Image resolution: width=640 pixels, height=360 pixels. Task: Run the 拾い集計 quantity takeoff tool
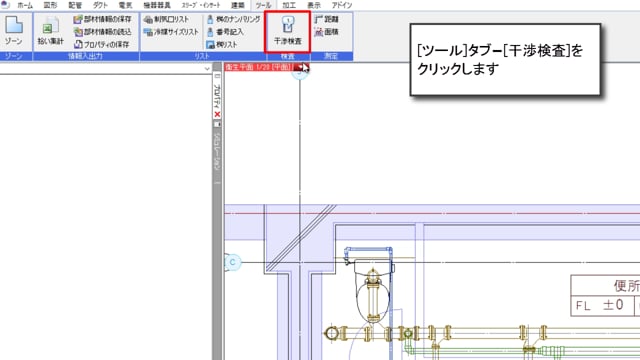[50, 31]
